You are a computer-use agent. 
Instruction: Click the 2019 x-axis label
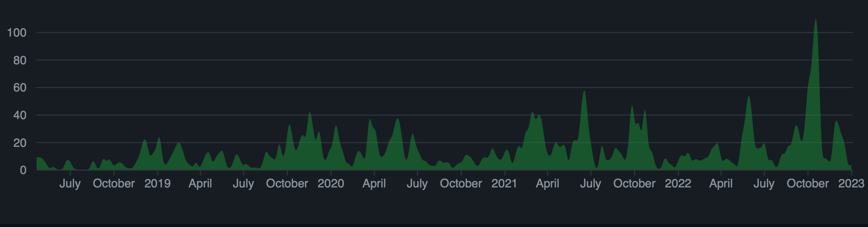tap(158, 183)
